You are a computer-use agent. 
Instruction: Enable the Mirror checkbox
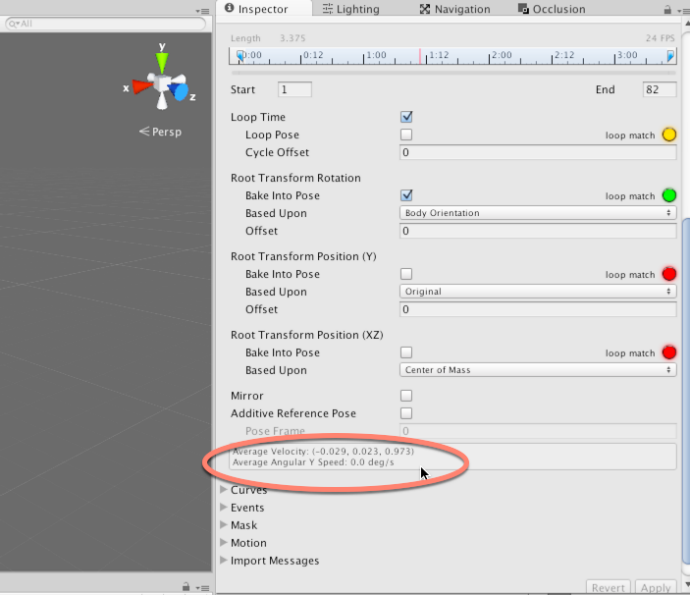pos(407,396)
